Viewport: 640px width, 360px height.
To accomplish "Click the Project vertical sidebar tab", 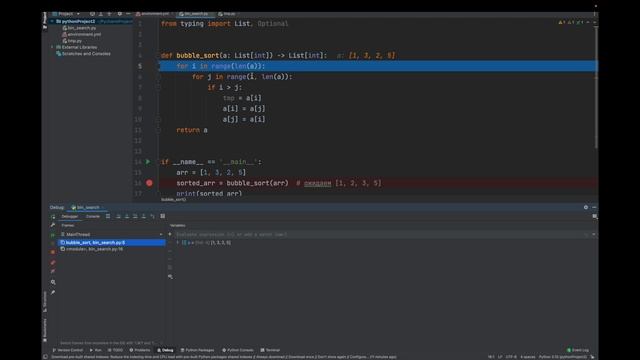I will click(44, 20).
